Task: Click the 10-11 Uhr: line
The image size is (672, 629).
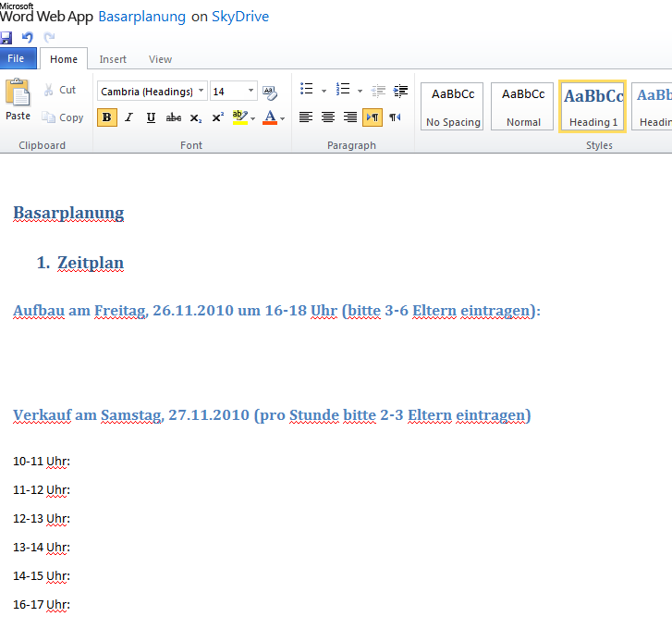Action: point(42,462)
